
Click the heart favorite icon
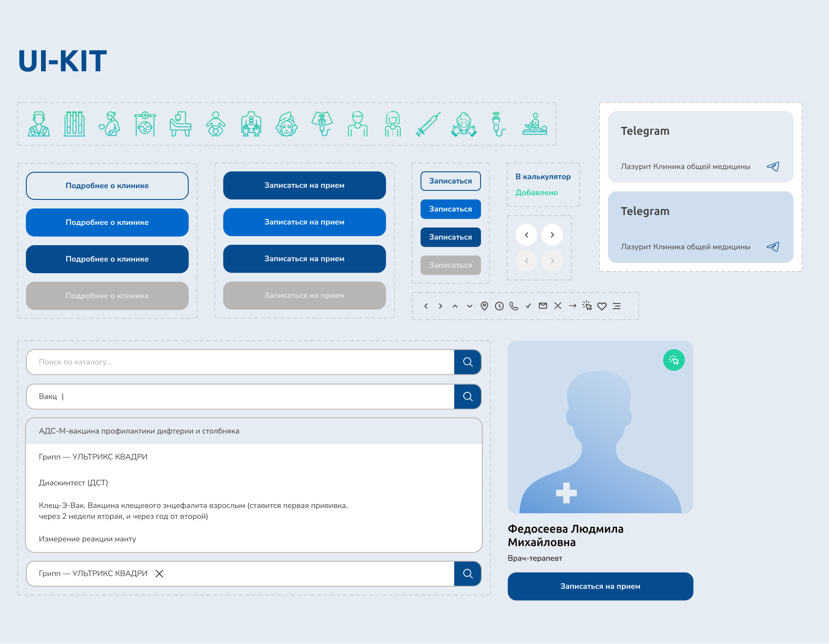tap(602, 306)
